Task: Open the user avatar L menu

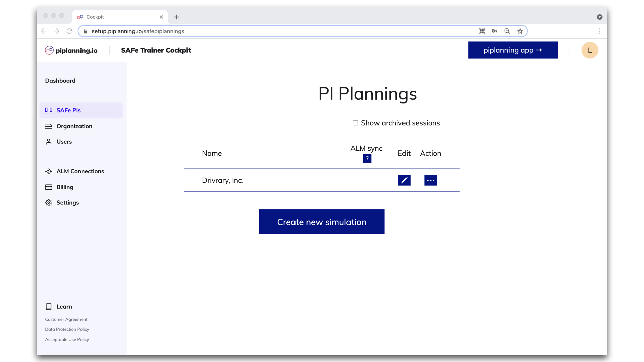Action: click(x=589, y=50)
